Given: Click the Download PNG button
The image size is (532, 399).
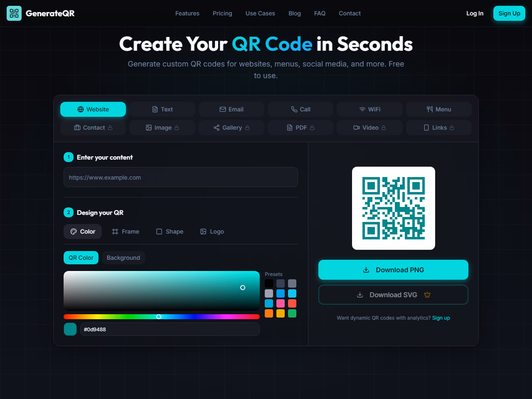Looking at the screenshot, I should (x=393, y=270).
